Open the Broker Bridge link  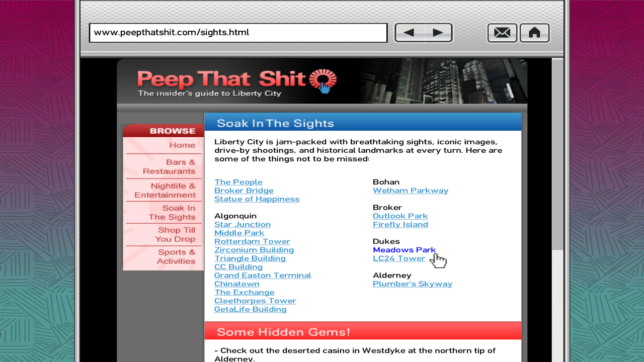[x=244, y=191]
